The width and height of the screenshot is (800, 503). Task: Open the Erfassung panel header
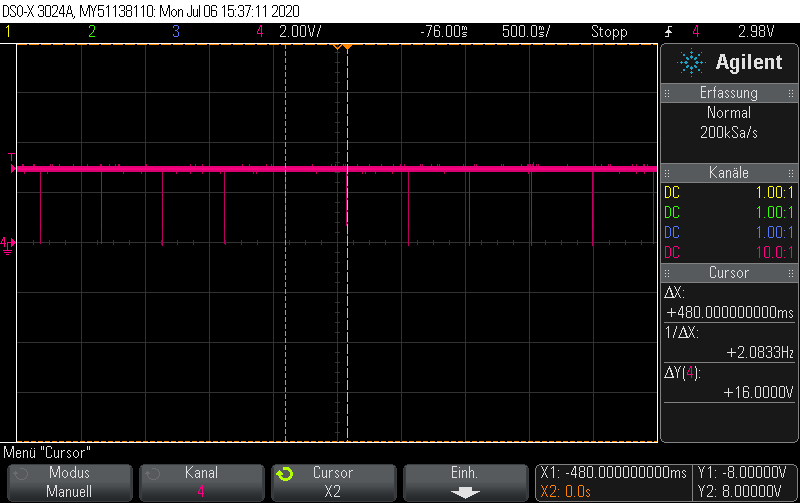(x=729, y=93)
